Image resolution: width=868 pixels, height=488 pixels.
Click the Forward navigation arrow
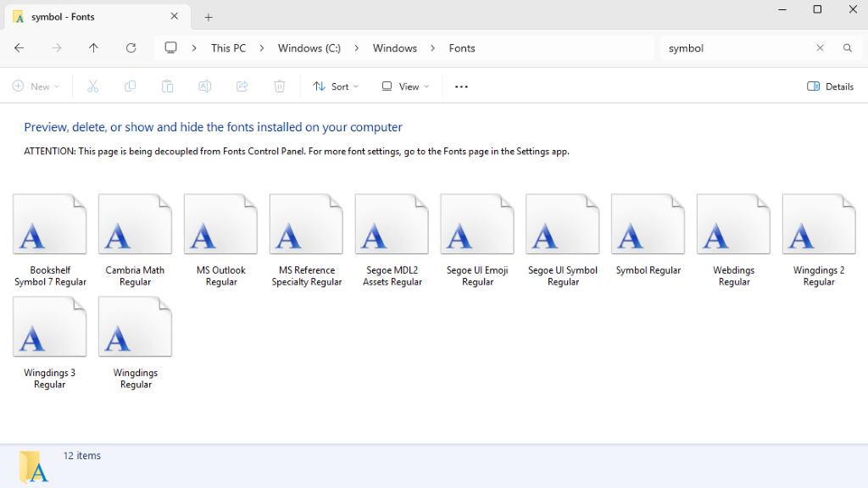click(x=57, y=48)
